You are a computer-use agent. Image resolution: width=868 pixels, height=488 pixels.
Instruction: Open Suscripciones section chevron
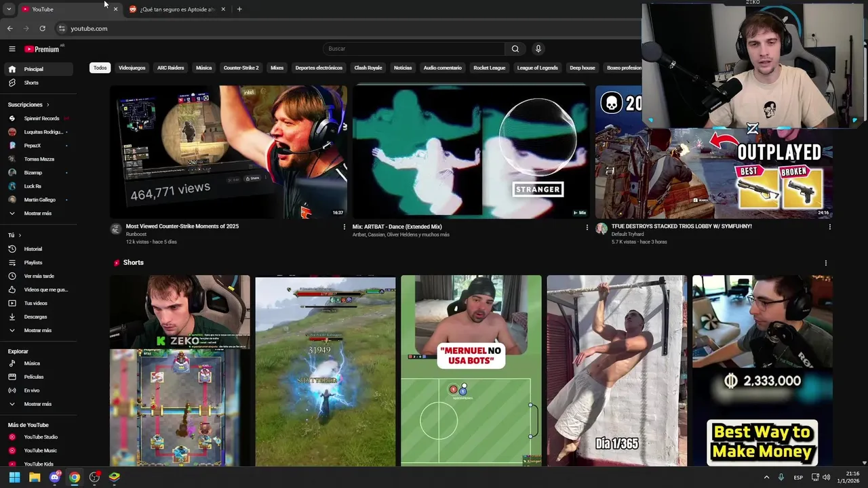pyautogui.click(x=48, y=105)
